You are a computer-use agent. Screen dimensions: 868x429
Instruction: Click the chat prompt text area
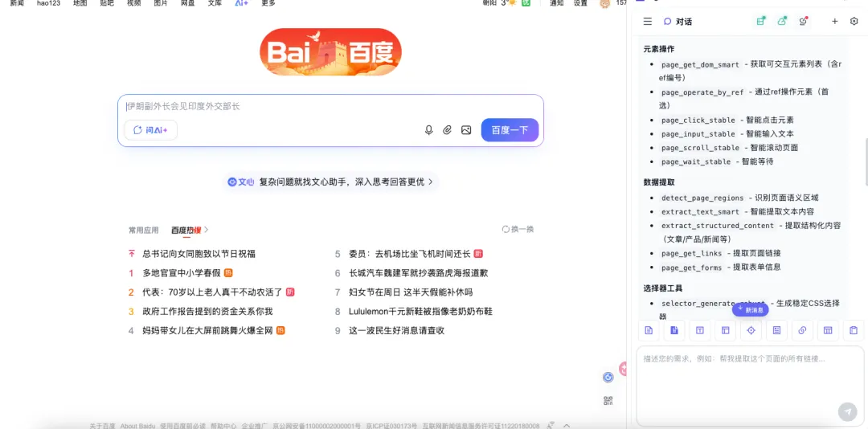pos(750,386)
